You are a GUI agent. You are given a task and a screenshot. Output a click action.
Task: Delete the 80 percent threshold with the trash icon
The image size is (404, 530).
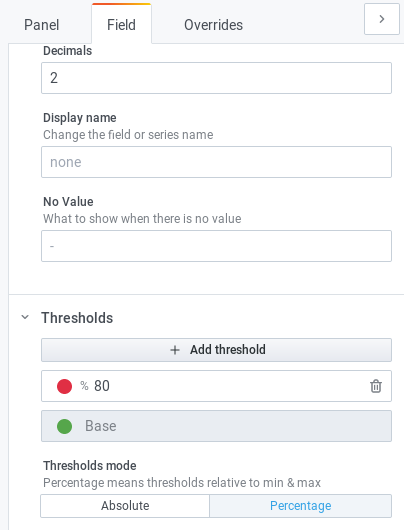point(376,386)
